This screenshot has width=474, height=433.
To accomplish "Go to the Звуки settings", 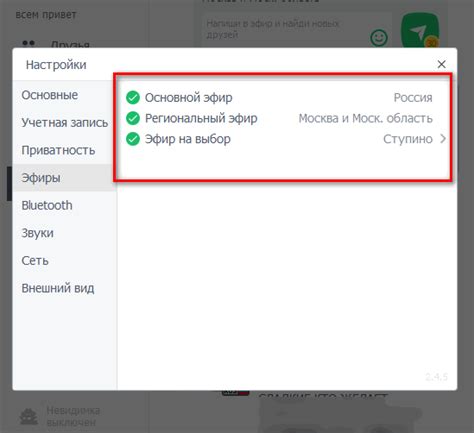I will point(37,233).
